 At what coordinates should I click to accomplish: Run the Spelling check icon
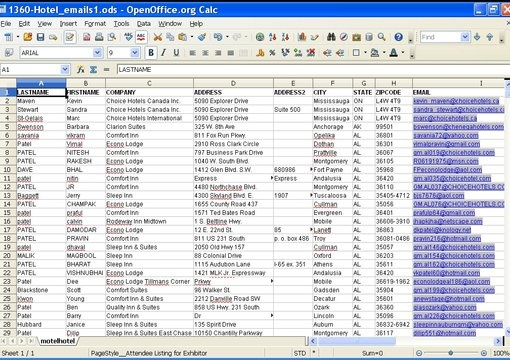pyautogui.click(x=128, y=37)
